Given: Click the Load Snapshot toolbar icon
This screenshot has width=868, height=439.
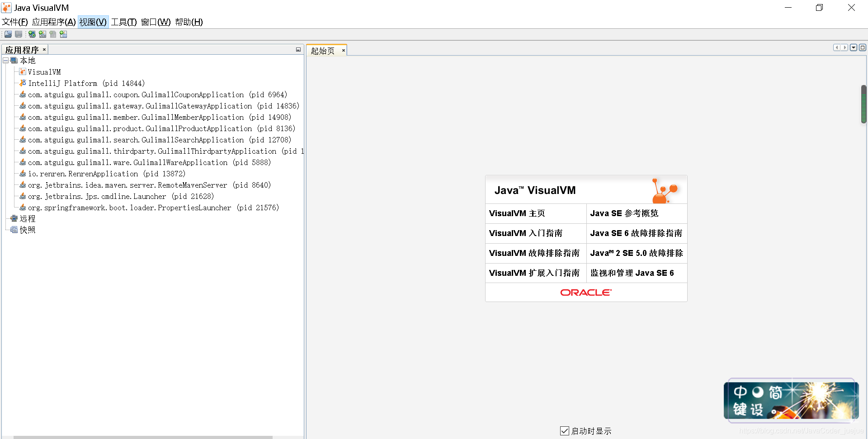Looking at the screenshot, I should coord(8,34).
